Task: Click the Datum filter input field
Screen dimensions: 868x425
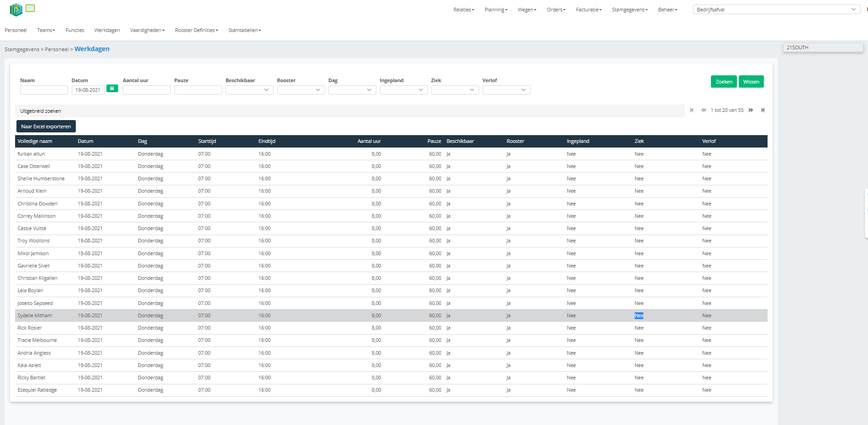Action: pyautogui.click(x=88, y=90)
